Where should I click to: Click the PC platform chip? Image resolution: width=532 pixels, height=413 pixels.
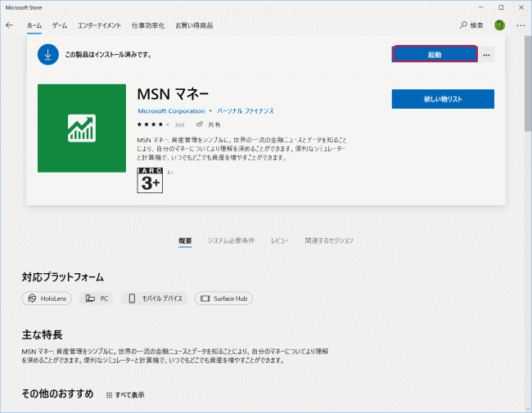click(x=97, y=299)
